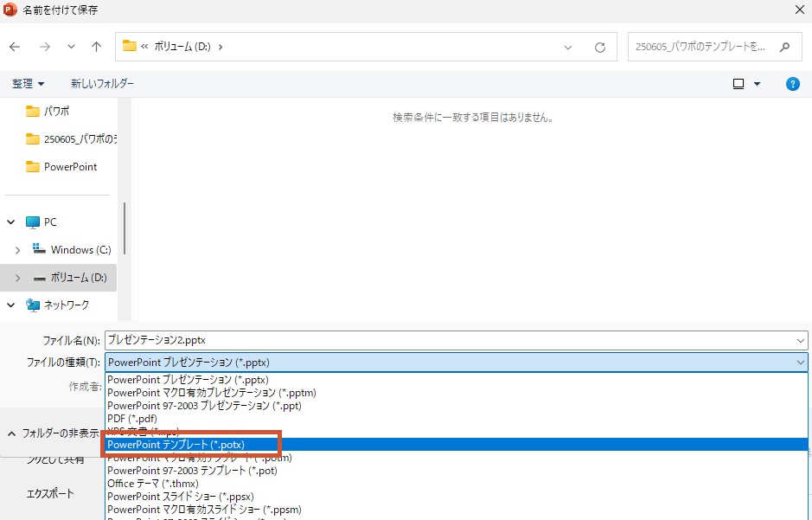Viewport: 812px width, 520px height.
Task: Expand address bar history dropdown
Action: tap(568, 47)
